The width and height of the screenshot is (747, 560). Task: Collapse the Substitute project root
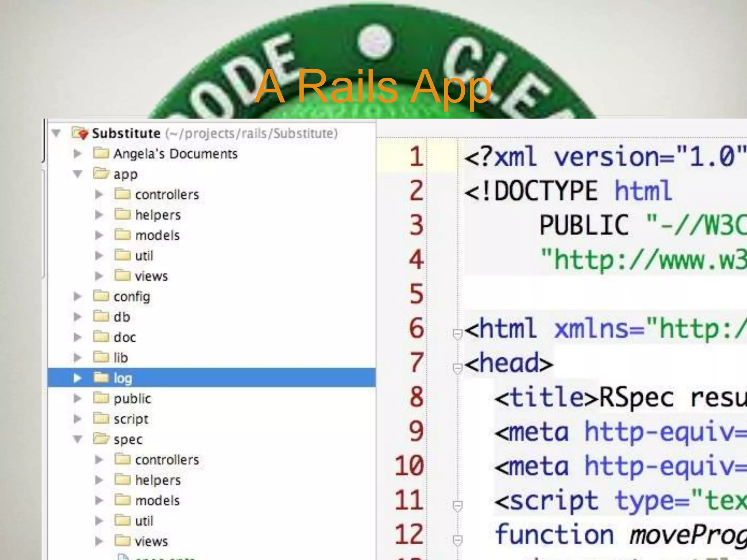click(56, 133)
